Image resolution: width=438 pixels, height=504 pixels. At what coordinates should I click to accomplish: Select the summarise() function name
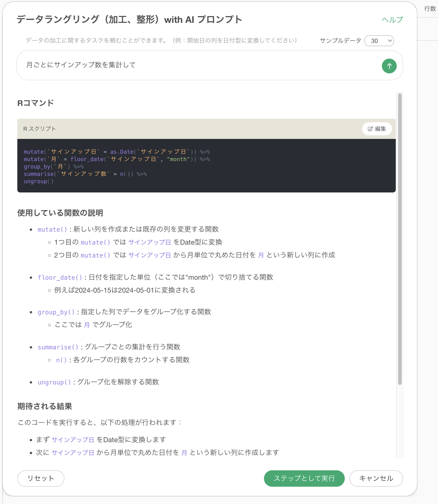(58, 347)
